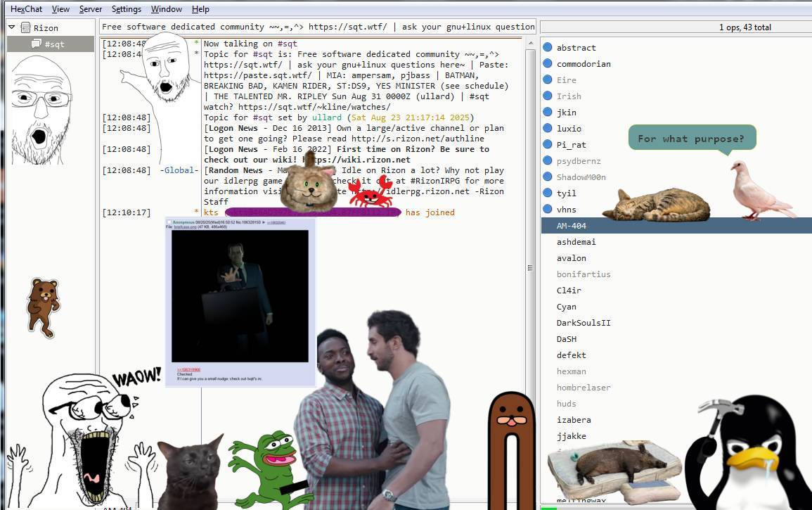The height and width of the screenshot is (510, 812).
Task: Open the Server menu
Action: tap(91, 9)
